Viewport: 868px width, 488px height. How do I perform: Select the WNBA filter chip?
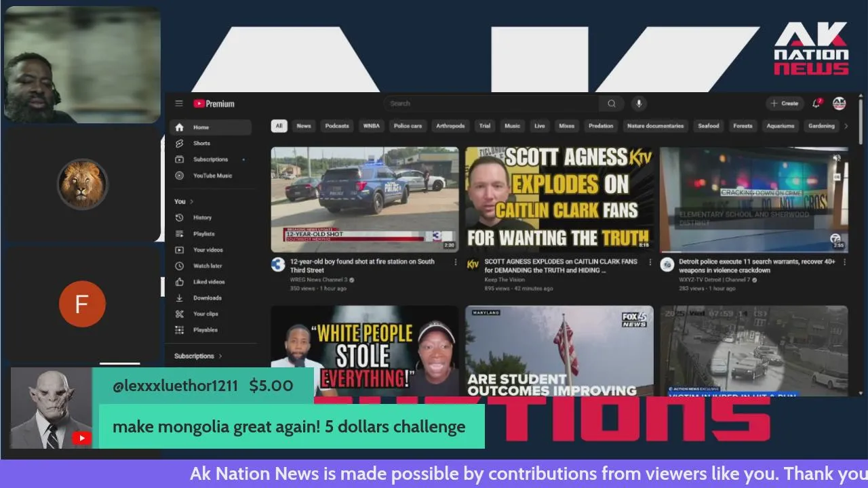coord(372,126)
